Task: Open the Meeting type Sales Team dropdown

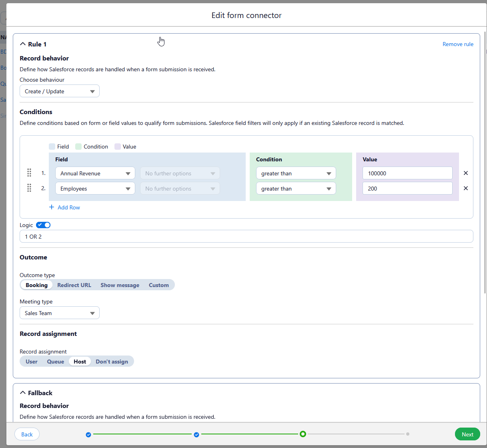Action: point(60,313)
